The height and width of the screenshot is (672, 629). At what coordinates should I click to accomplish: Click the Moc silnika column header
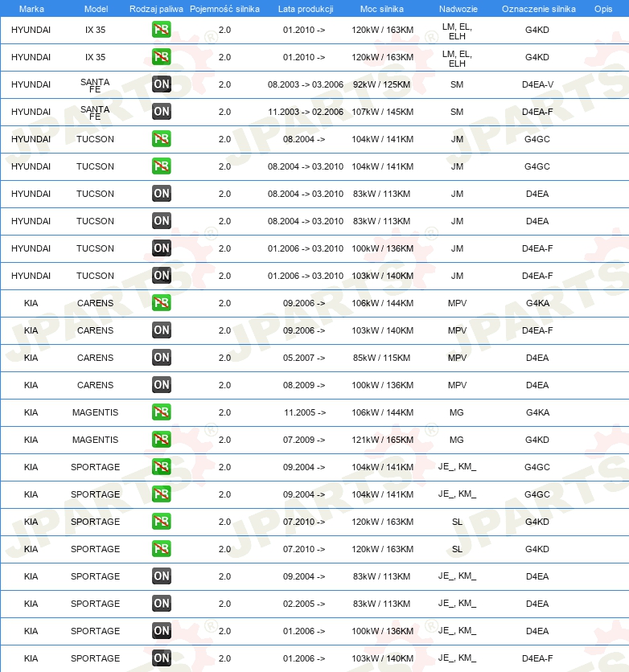pos(381,9)
